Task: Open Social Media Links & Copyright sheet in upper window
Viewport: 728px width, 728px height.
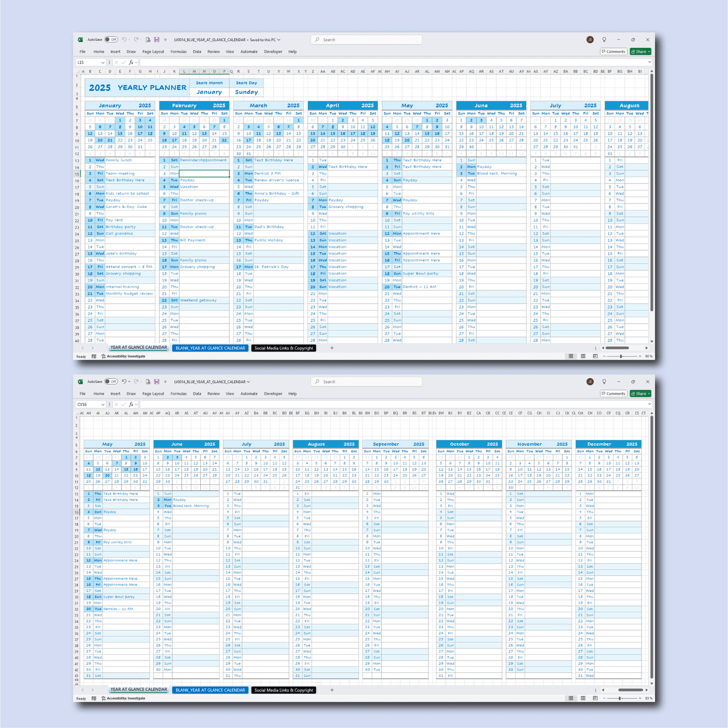Action: click(283, 348)
